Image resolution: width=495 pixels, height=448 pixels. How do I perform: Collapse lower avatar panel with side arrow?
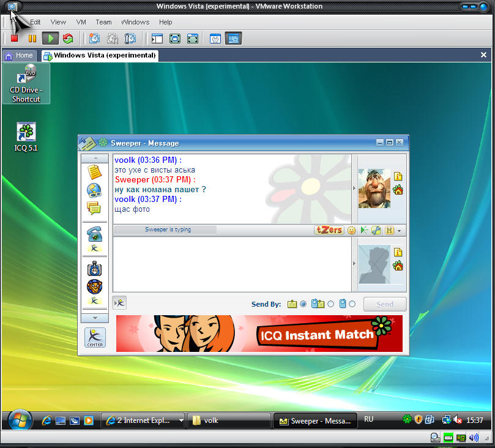(x=354, y=263)
